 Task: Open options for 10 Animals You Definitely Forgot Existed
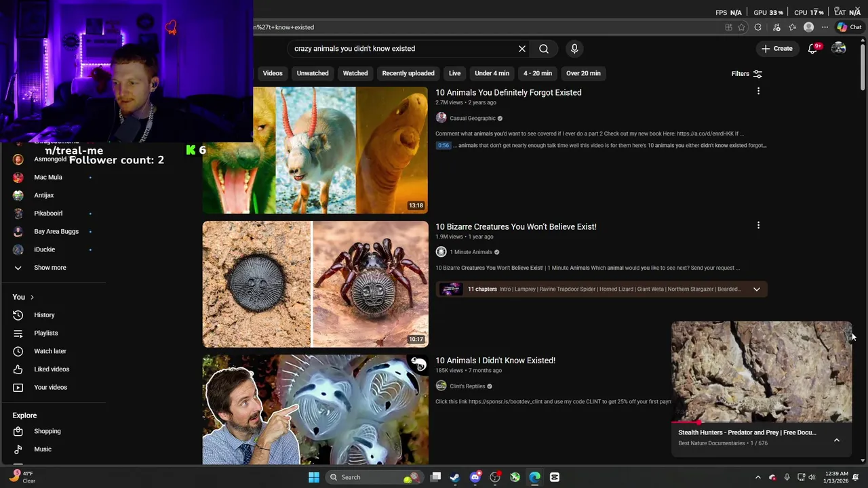pyautogui.click(x=758, y=91)
